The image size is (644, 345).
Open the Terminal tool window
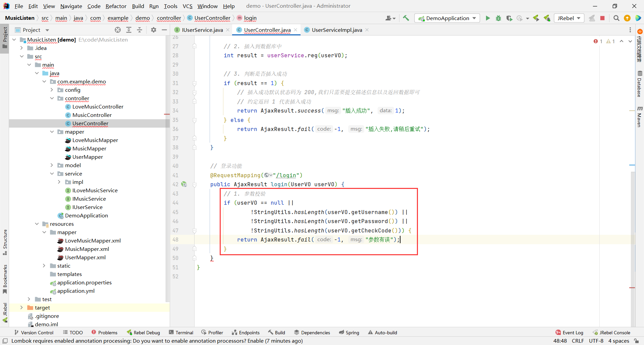click(181, 332)
